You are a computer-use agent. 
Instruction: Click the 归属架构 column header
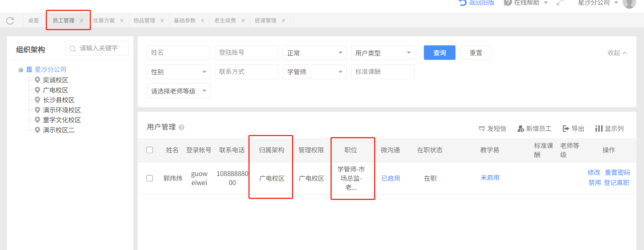272,150
